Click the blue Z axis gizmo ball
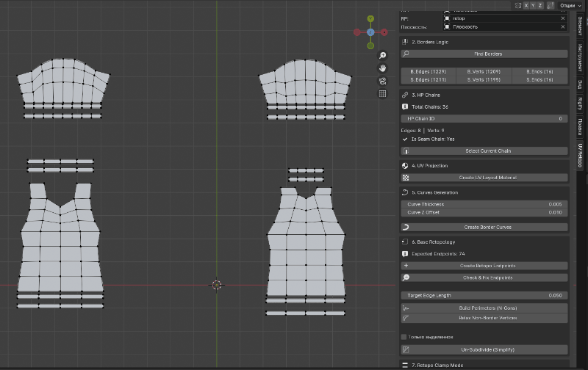588x370 pixels. tap(371, 32)
